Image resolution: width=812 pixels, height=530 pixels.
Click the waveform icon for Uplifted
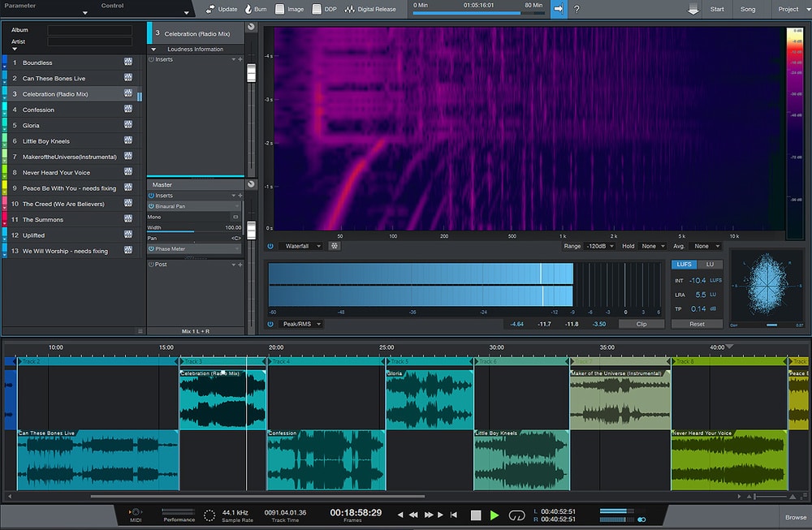128,234
